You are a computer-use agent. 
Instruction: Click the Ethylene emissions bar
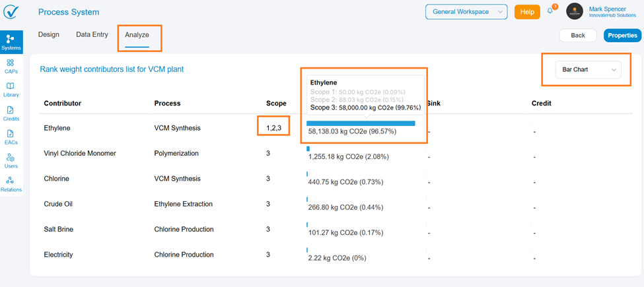coord(361,123)
